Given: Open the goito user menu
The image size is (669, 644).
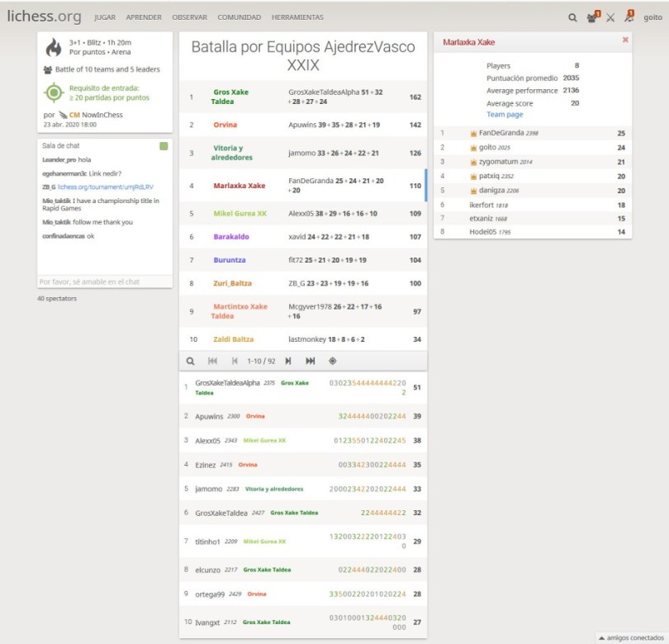Looking at the screenshot, I should tap(652, 17).
